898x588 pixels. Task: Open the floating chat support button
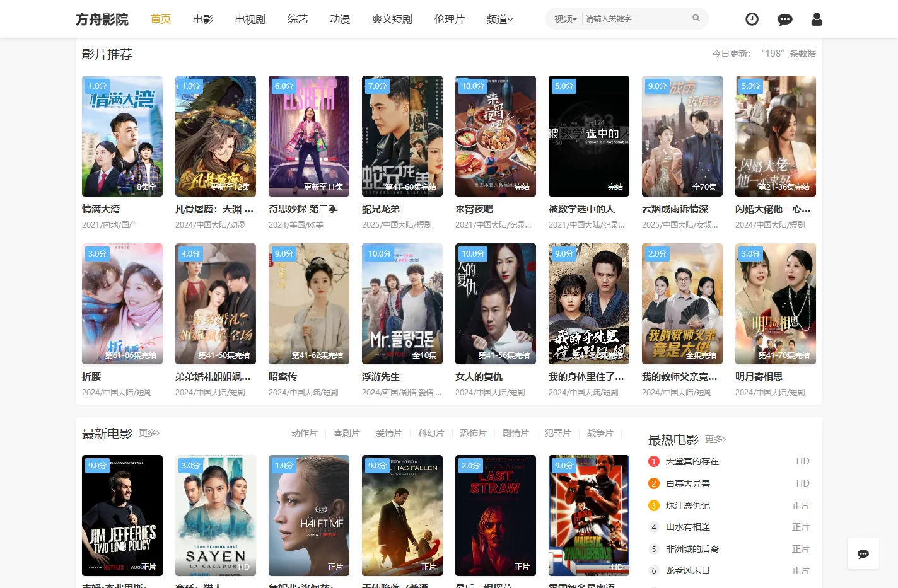tap(863, 554)
